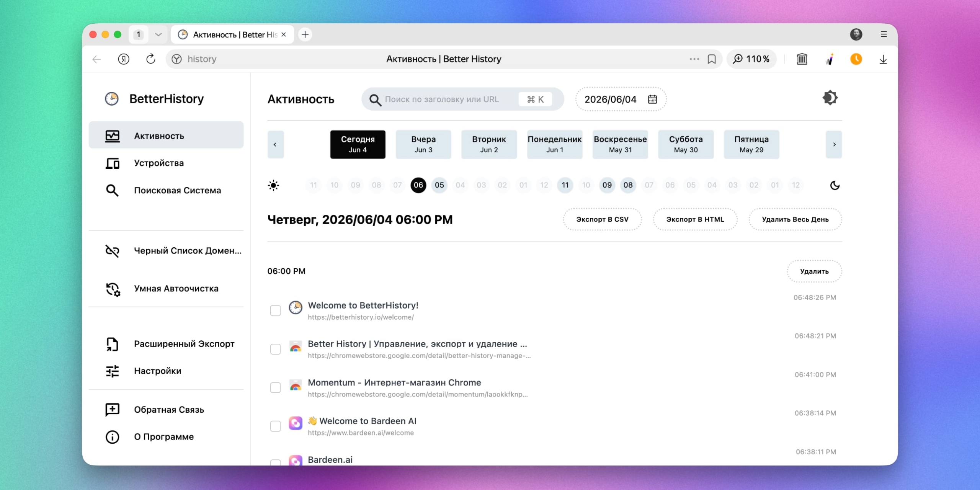Tick the checkbox for Better History Управление entry
980x490 pixels.
coord(275,349)
